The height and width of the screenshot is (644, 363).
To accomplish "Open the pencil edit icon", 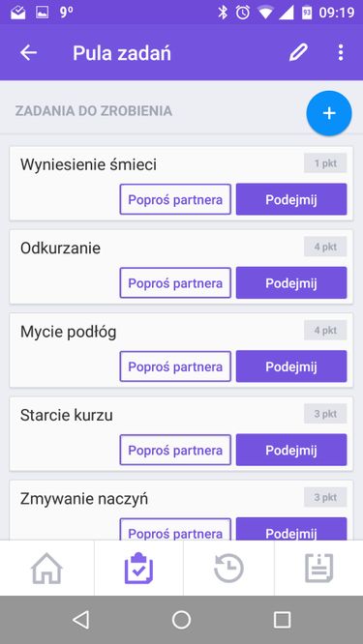I will tap(298, 53).
